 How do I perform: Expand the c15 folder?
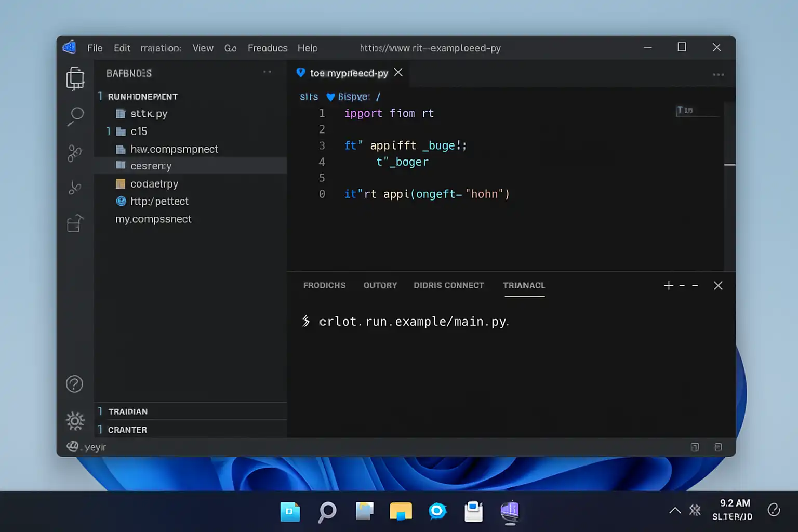[138, 131]
